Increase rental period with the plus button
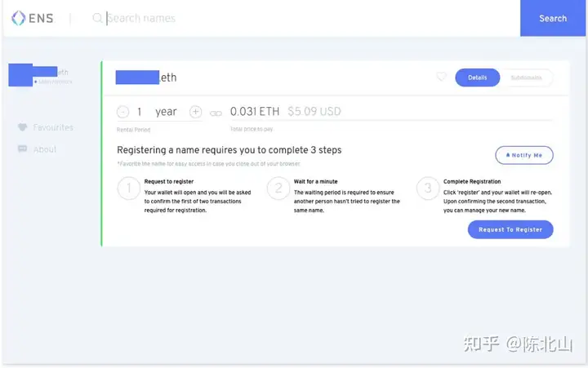The width and height of the screenshot is (588, 368). coord(195,112)
